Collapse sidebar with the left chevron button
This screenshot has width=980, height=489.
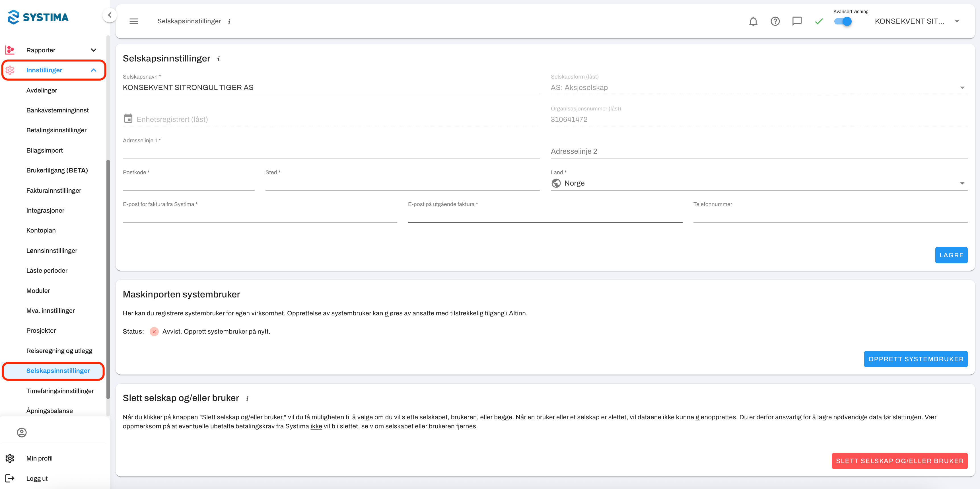[x=110, y=15]
